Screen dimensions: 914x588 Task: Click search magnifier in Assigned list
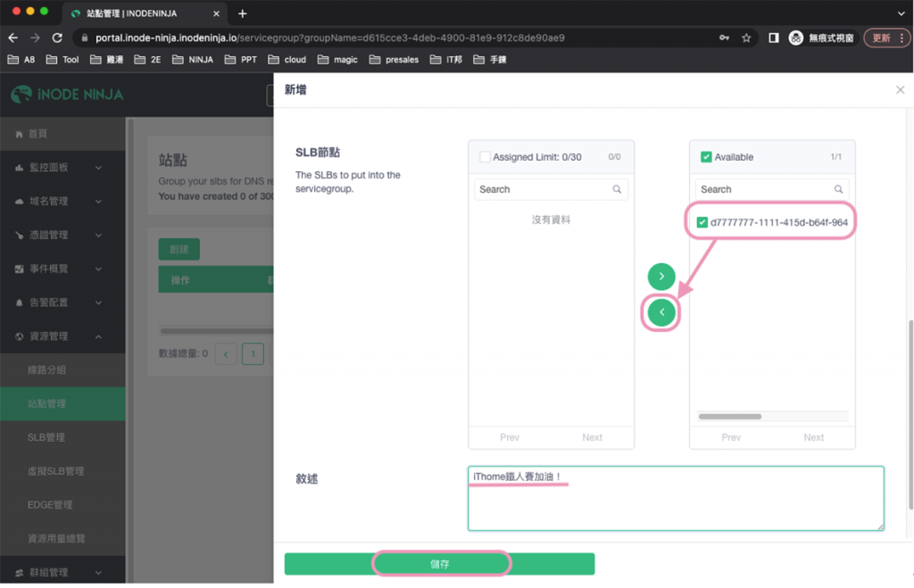click(x=617, y=189)
